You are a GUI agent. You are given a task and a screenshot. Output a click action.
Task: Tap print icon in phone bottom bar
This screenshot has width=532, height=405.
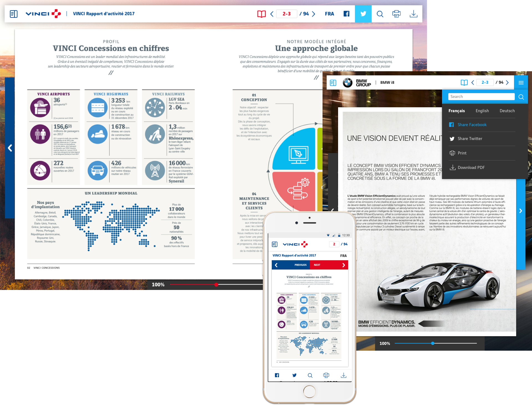point(326,375)
